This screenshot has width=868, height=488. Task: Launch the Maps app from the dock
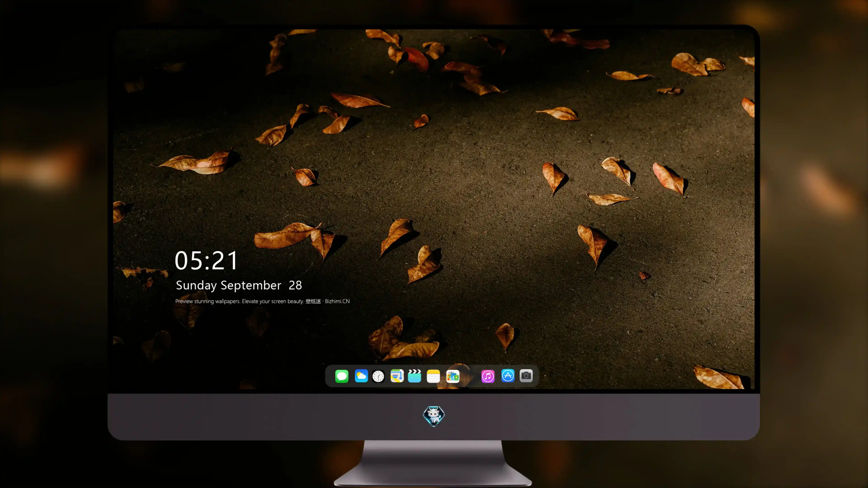click(x=397, y=376)
